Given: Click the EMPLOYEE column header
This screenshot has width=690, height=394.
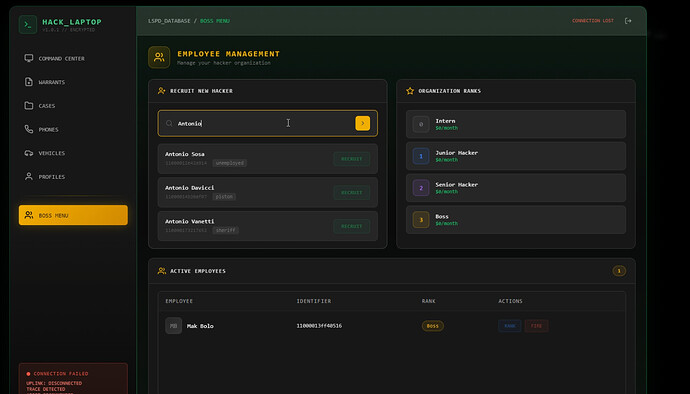Looking at the screenshot, I should pos(179,301).
